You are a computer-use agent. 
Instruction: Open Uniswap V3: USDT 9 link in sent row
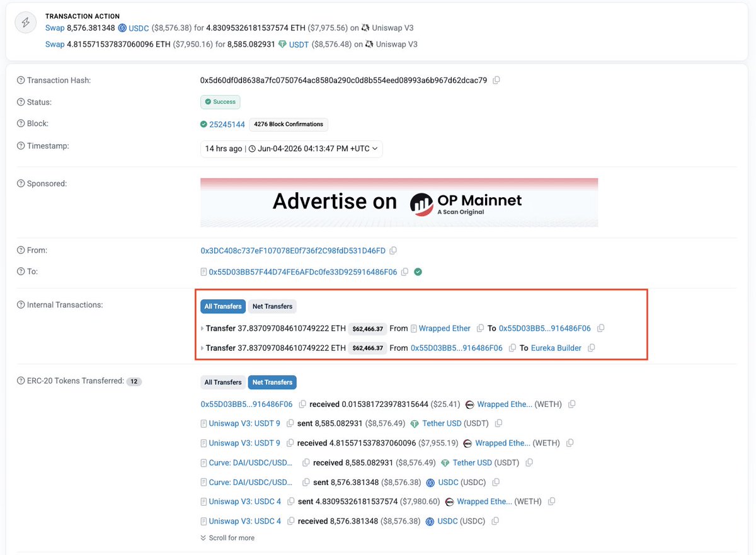(244, 424)
